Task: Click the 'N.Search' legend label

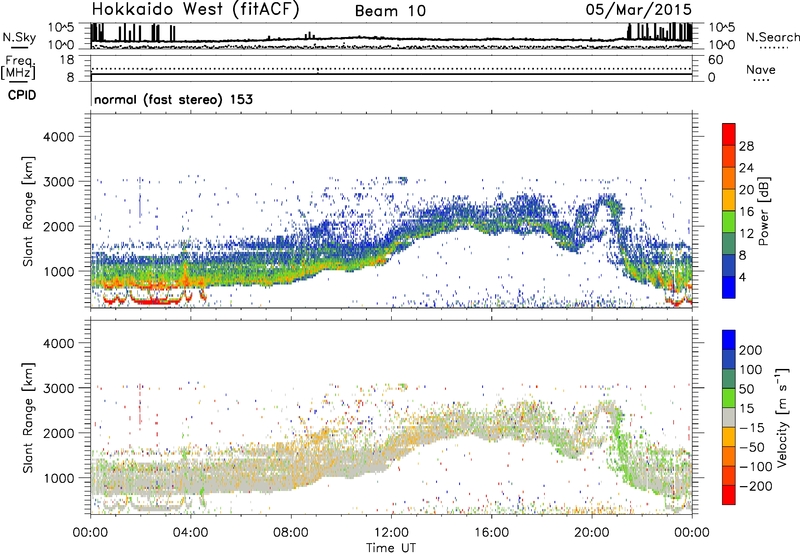Action: 772,37
